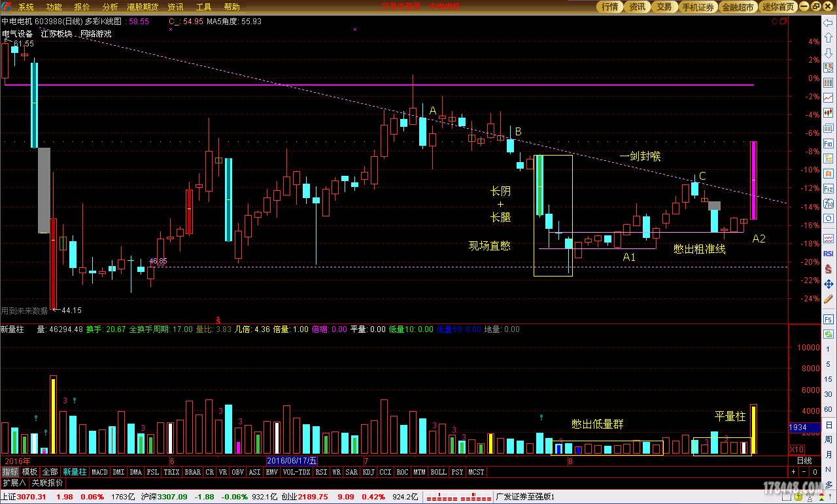Select monthly 月 period in sidebar
The width and height of the screenshot is (837, 504).
(x=828, y=454)
